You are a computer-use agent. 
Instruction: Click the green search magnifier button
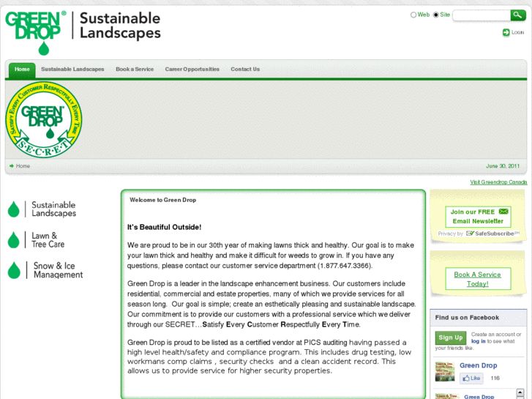coord(518,15)
